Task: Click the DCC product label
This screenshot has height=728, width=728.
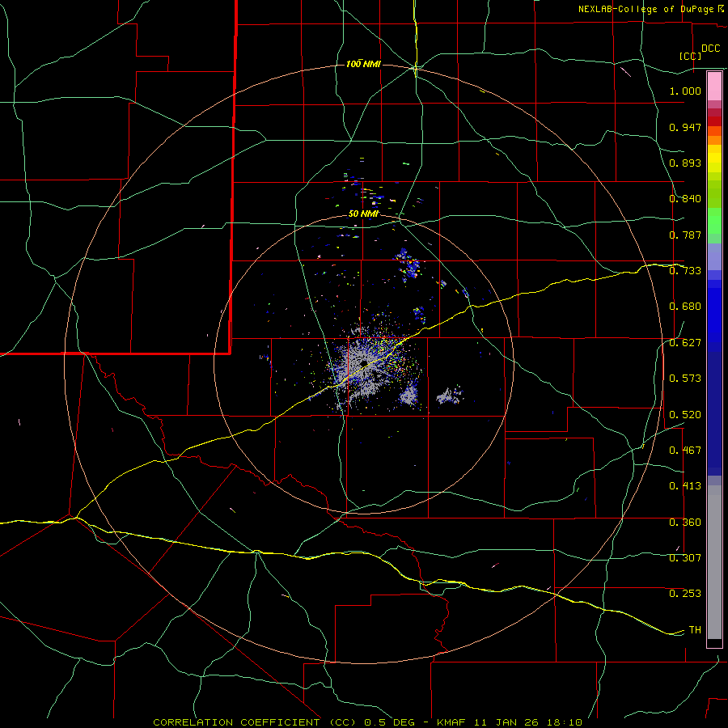Action: tap(710, 49)
